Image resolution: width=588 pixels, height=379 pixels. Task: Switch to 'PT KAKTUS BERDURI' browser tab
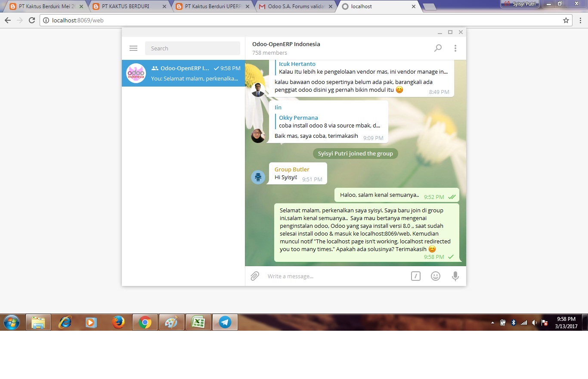click(128, 6)
